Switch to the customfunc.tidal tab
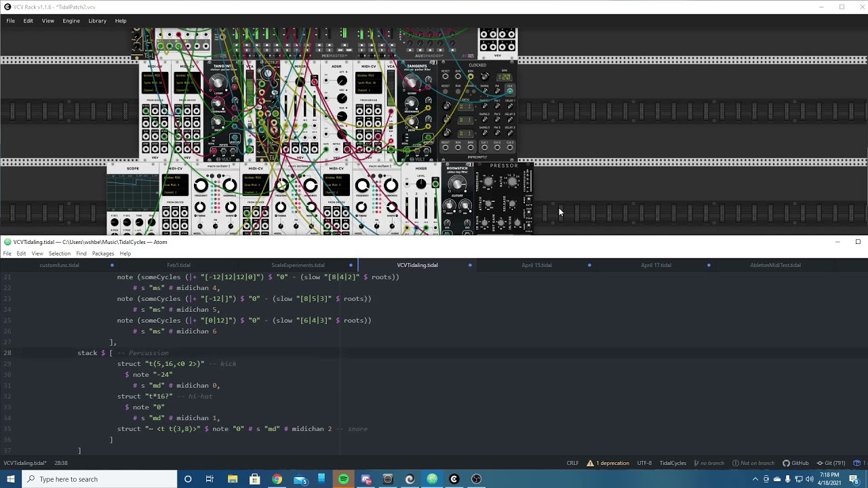Viewport: 868px width, 488px height. (x=60, y=265)
